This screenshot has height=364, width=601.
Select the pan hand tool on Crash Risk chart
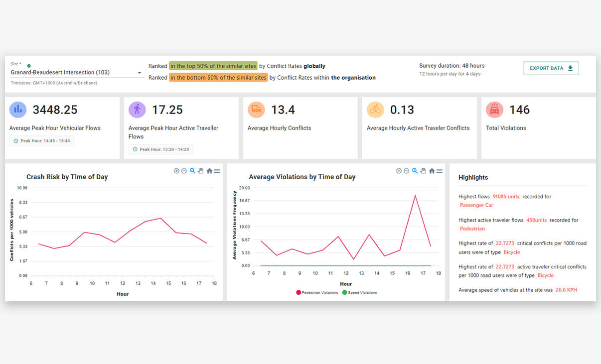coord(200,171)
